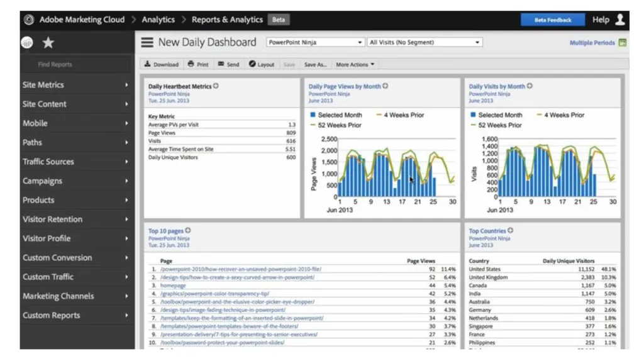Open the homepage link in Top 10 pages
The width and height of the screenshot is (644, 361).
(173, 286)
